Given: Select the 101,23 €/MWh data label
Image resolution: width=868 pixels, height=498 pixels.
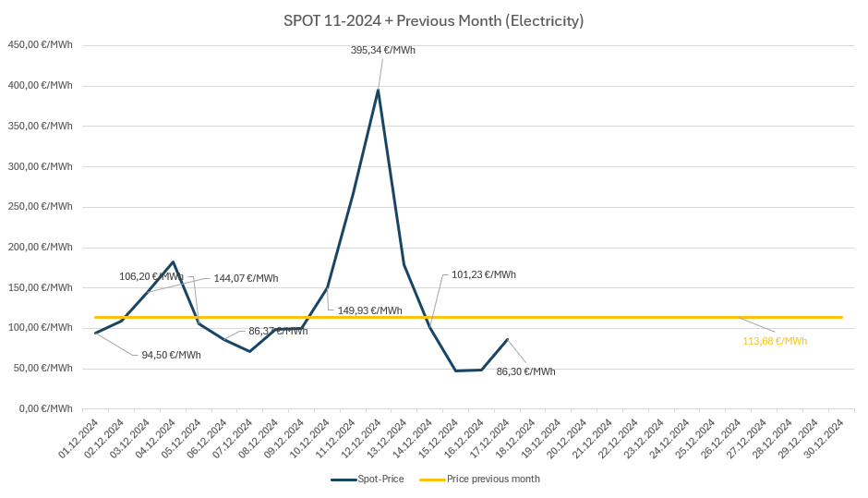Looking at the screenshot, I should [483, 274].
